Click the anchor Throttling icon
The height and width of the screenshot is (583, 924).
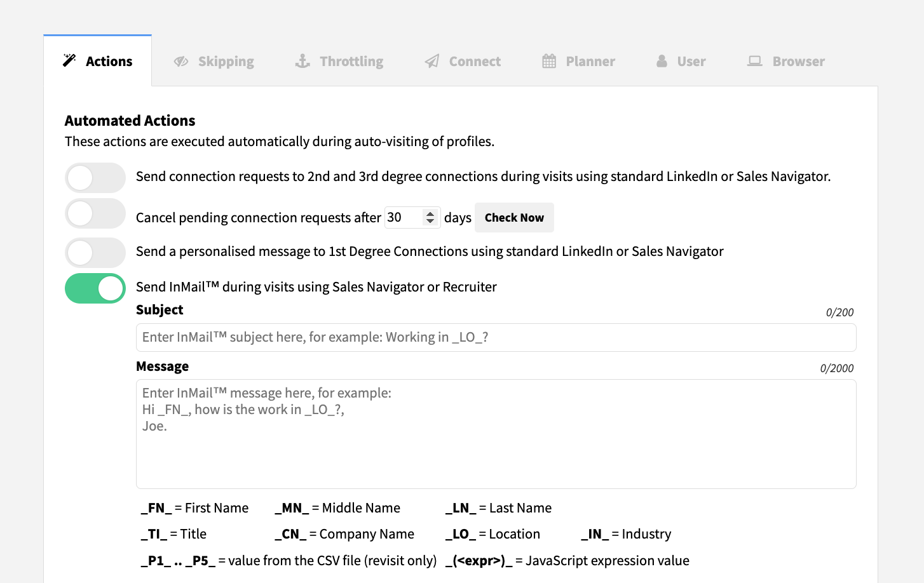(x=302, y=61)
